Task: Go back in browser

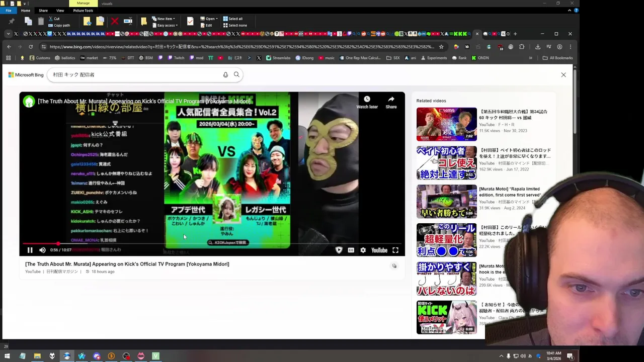Action: click(9, 47)
